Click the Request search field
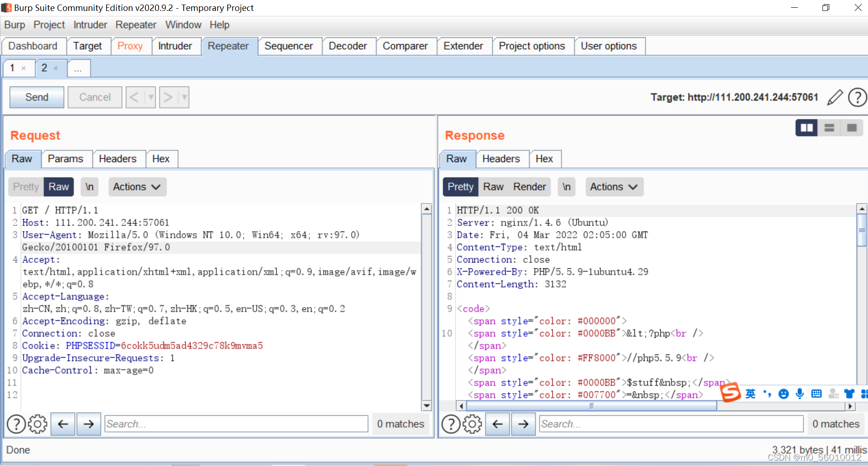The image size is (868, 466). click(236, 424)
